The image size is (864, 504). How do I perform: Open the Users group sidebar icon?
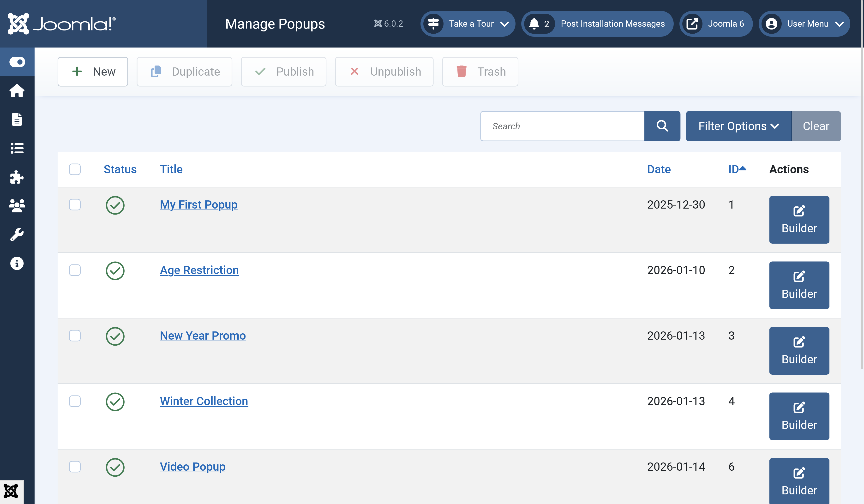(x=17, y=206)
